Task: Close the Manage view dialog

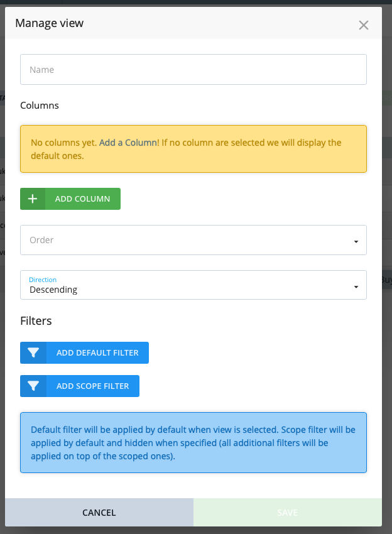Action: point(363,25)
